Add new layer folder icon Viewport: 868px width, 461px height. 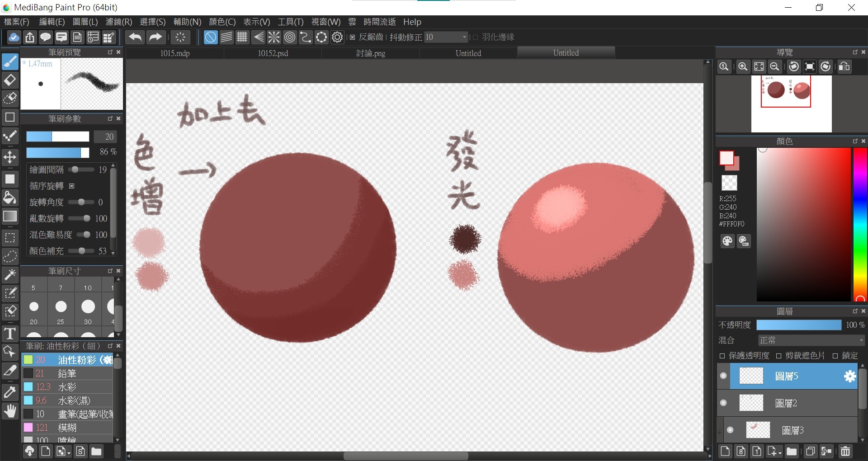coord(791,451)
